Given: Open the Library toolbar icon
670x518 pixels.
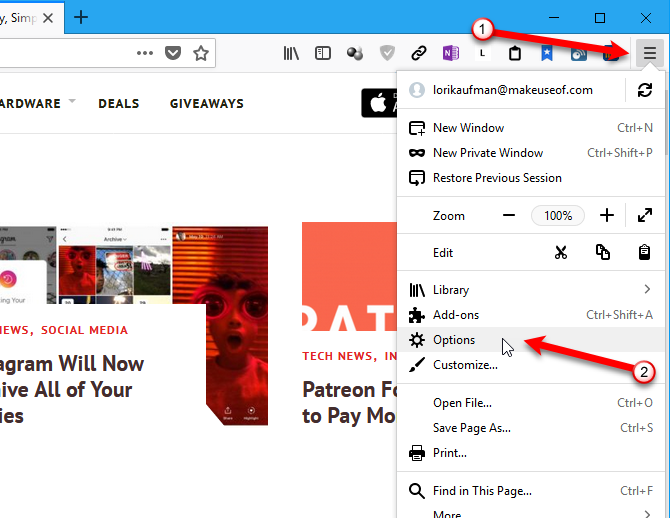Looking at the screenshot, I should click(291, 53).
